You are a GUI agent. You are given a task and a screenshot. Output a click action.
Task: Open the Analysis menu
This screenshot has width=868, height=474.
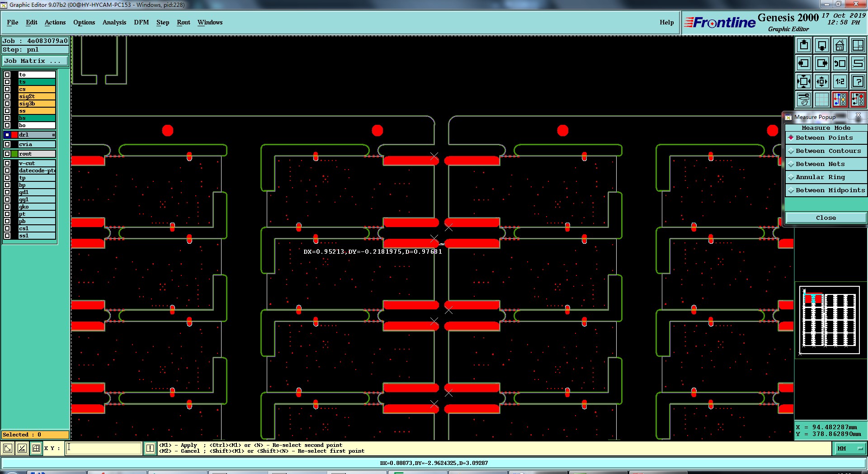pyautogui.click(x=114, y=22)
